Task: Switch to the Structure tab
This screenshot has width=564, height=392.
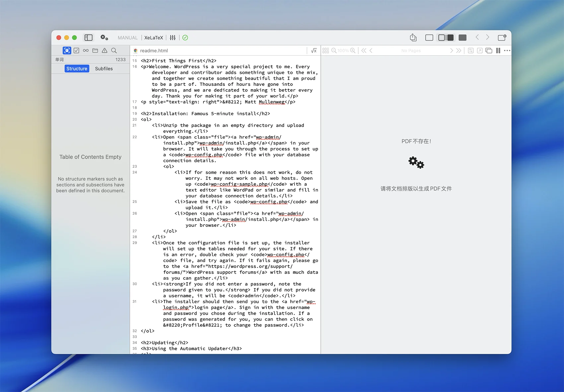Action: click(77, 69)
